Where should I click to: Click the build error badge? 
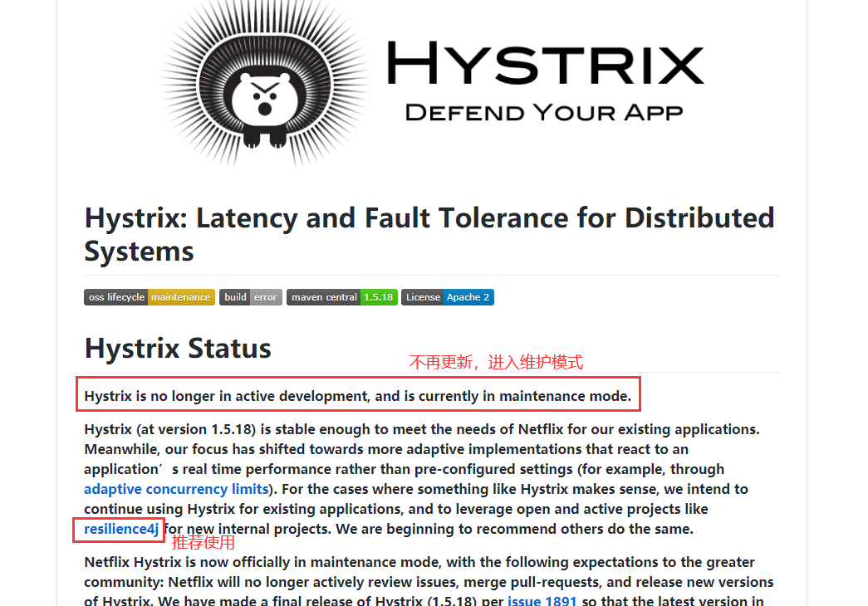[x=251, y=297]
